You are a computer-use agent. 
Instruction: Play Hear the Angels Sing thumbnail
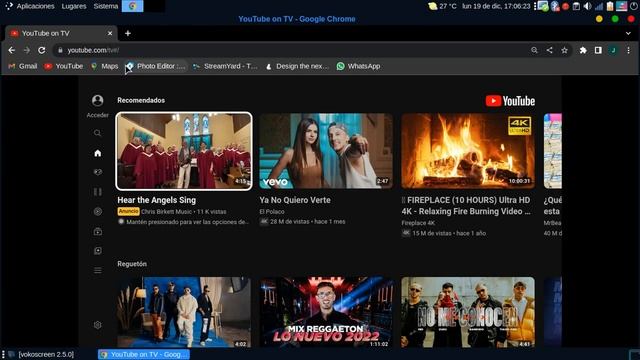(184, 151)
